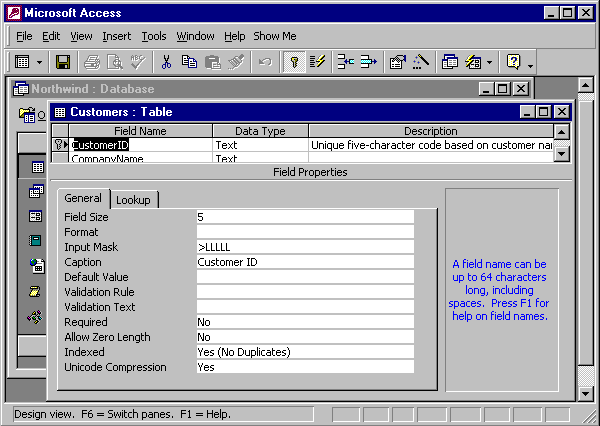Click the Data Type cell of CustomerID
600x426 pixels.
[260, 145]
